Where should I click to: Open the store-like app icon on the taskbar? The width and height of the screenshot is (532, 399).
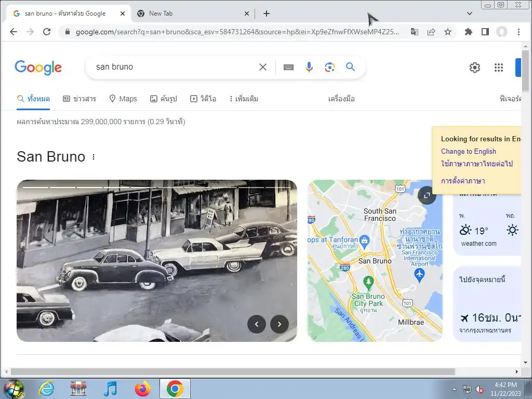tap(78, 389)
